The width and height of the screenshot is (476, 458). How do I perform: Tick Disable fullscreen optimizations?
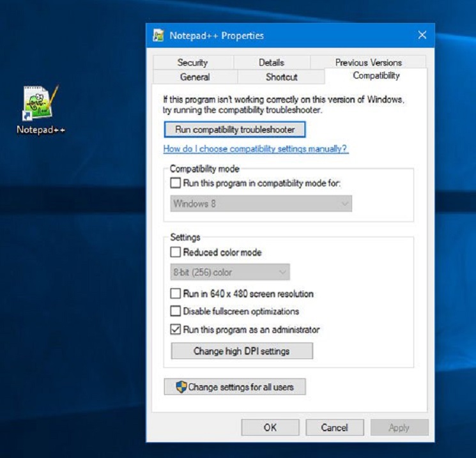tap(176, 311)
